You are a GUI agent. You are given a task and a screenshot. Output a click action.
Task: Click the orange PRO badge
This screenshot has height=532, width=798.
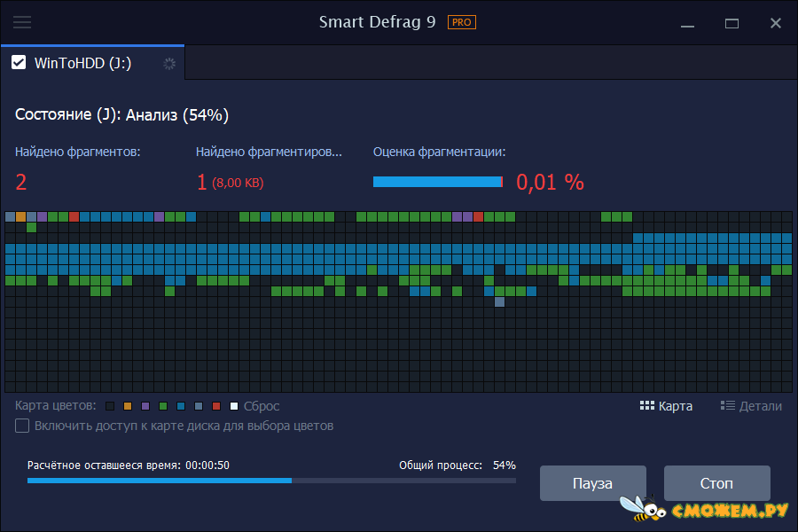(462, 22)
